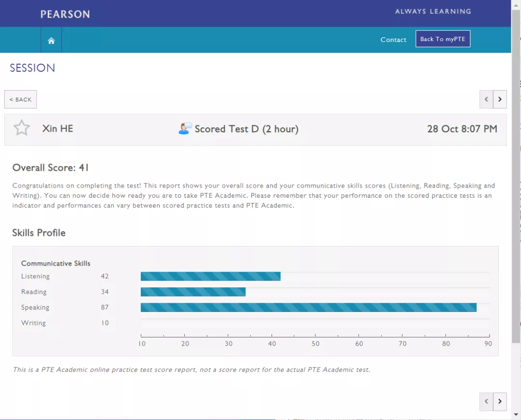The image size is (521, 420).
Task: Click the Speaking score bar
Action: click(x=308, y=308)
